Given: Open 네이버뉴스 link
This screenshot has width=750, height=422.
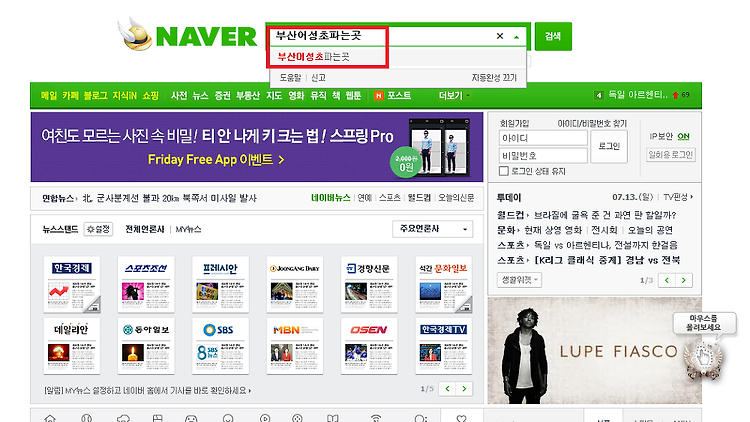Looking at the screenshot, I should tap(331, 198).
